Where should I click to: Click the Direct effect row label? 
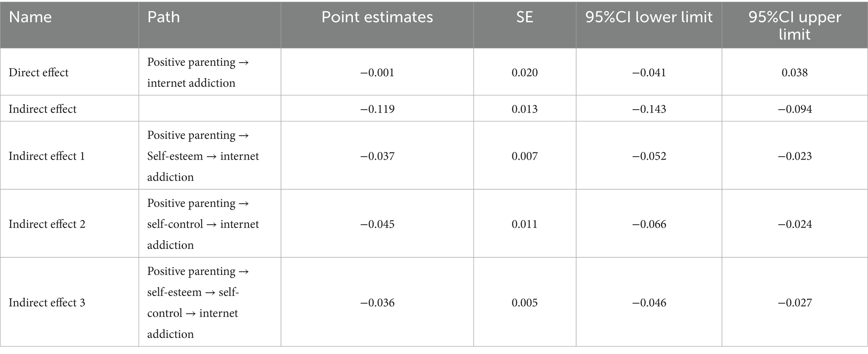click(x=39, y=73)
